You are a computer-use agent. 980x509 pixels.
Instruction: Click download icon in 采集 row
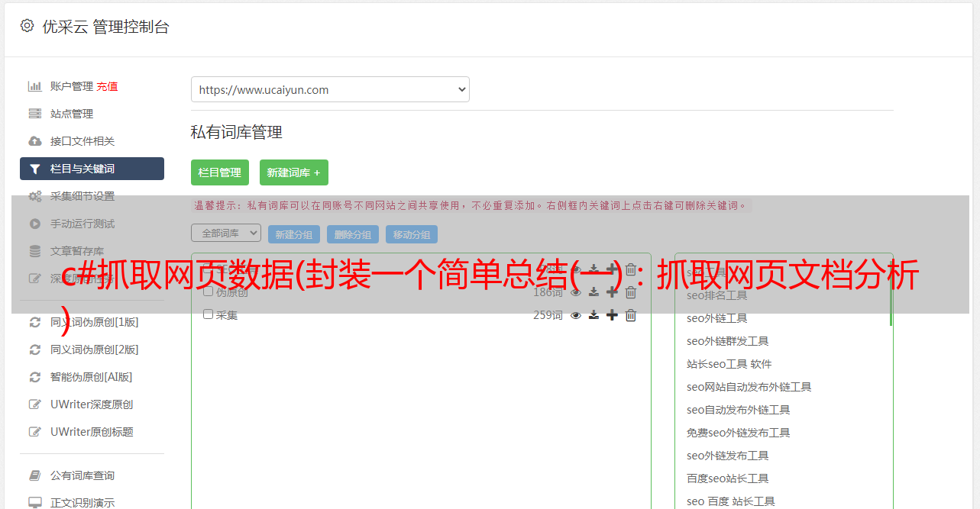pos(593,315)
